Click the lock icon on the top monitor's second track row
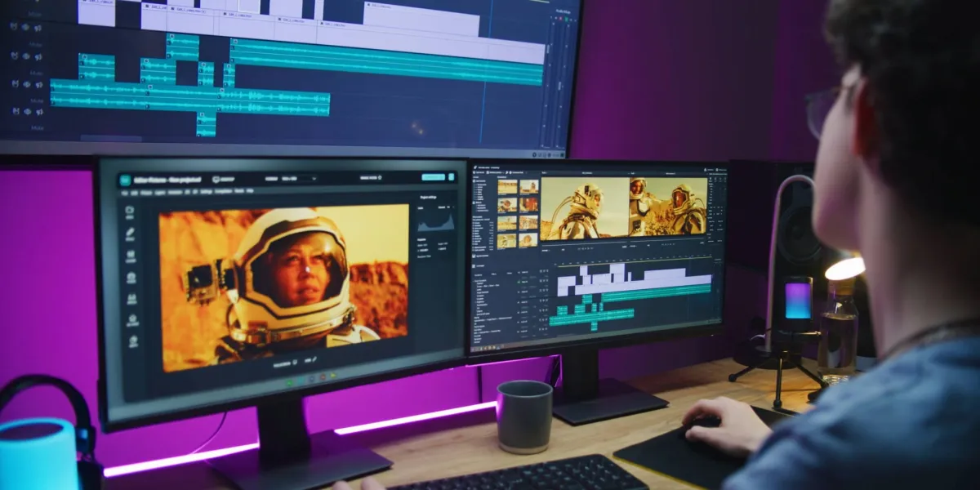The image size is (980, 490). click(x=14, y=56)
